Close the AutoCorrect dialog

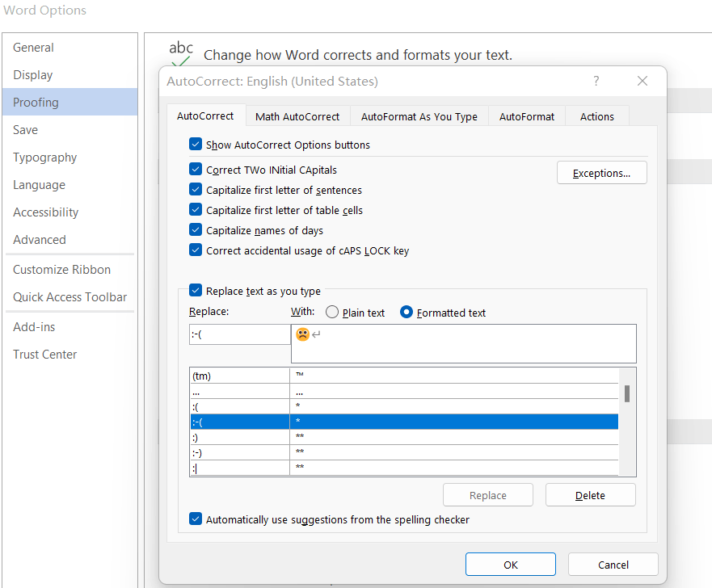pyautogui.click(x=642, y=82)
